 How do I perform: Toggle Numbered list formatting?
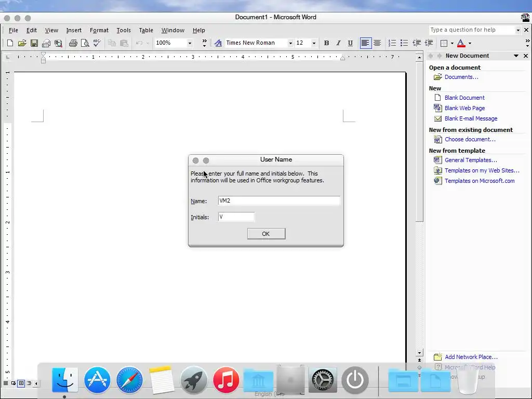(392, 43)
